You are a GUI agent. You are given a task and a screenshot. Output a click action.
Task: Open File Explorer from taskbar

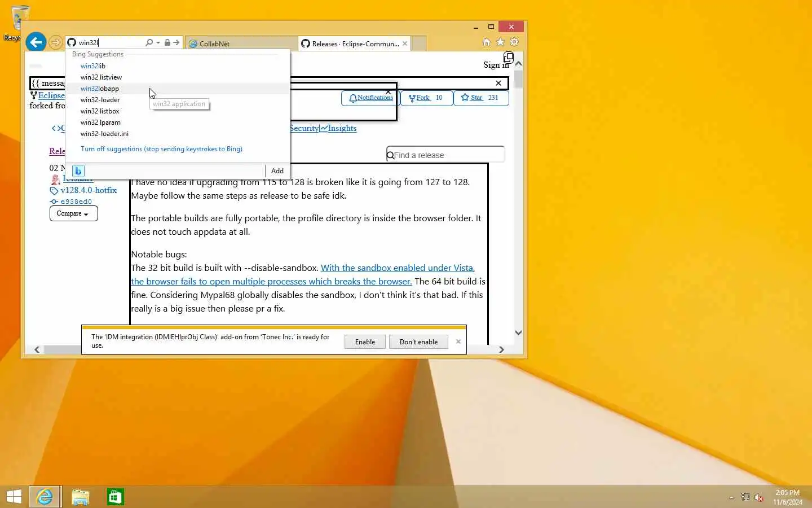(x=80, y=497)
